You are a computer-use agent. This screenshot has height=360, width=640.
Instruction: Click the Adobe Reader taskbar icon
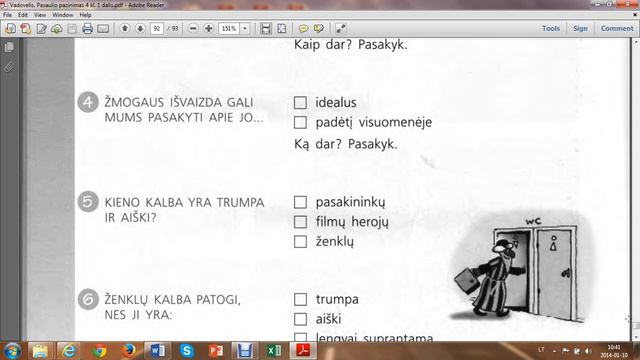coord(303,351)
